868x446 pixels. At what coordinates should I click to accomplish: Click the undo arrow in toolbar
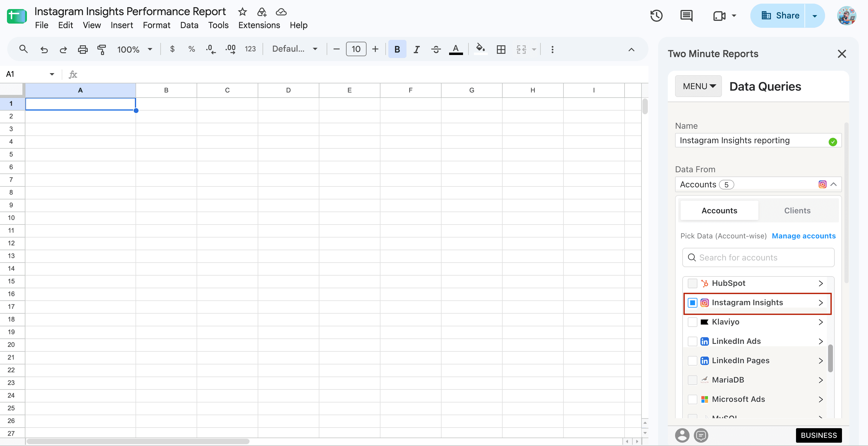point(44,50)
